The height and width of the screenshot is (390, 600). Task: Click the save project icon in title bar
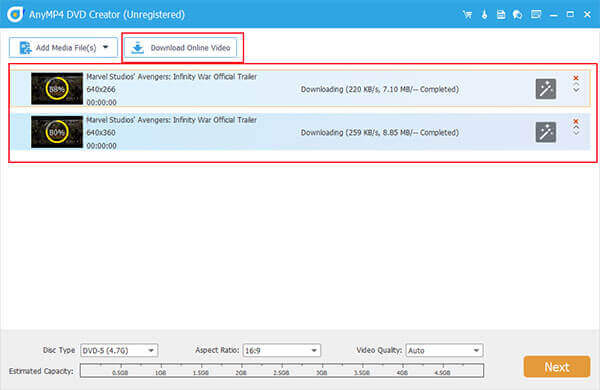[x=501, y=15]
